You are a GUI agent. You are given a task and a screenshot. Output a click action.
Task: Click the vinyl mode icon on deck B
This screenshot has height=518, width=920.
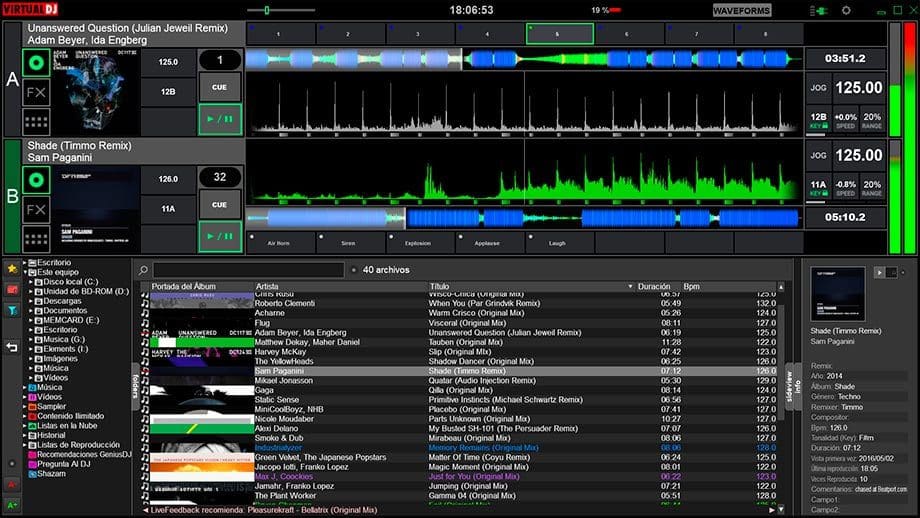[36, 180]
